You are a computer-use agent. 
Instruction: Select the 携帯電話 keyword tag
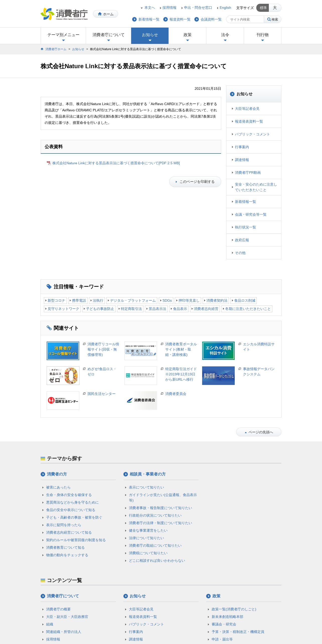[x=78, y=300]
